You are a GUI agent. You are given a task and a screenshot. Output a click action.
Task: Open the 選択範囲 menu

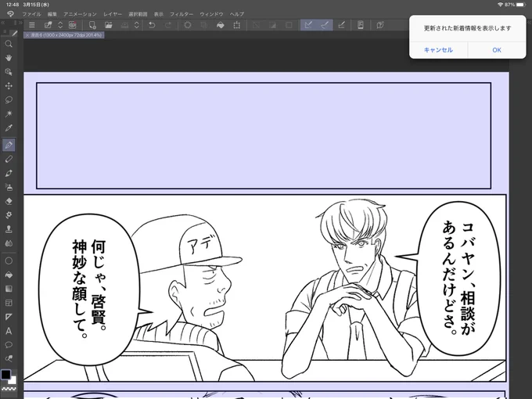tap(138, 14)
